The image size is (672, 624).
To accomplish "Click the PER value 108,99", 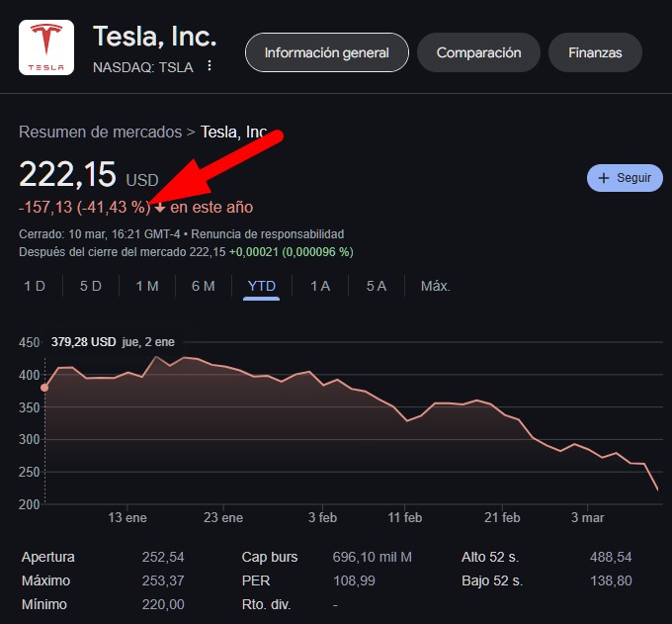I will (x=354, y=580).
